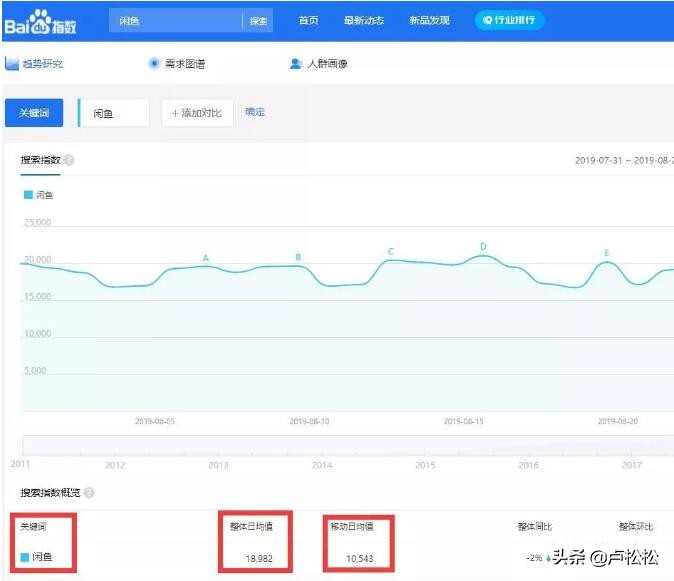
Task: Open the 新品发现 menu item
Action: [429, 20]
